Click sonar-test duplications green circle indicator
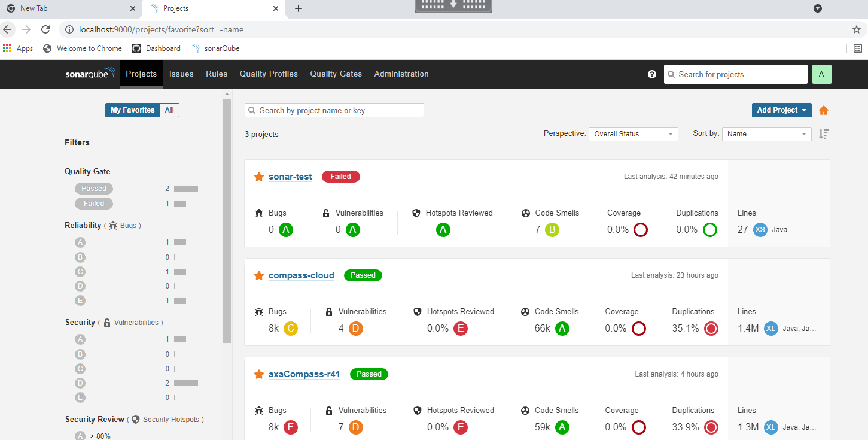The height and width of the screenshot is (440, 868). tap(710, 229)
